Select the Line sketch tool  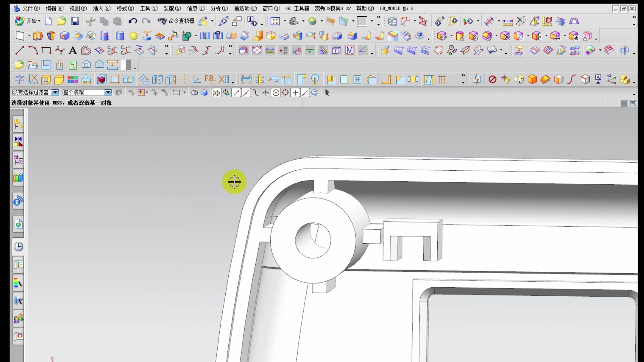coord(19,51)
